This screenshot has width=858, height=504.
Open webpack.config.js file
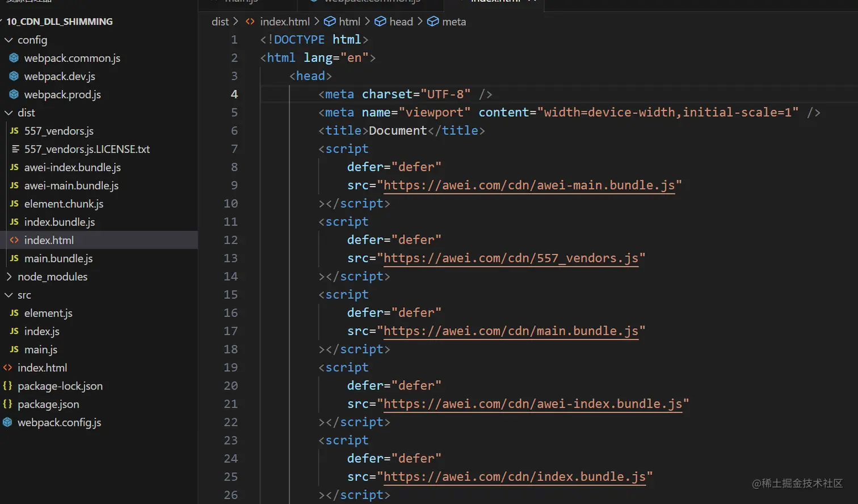tap(60, 422)
